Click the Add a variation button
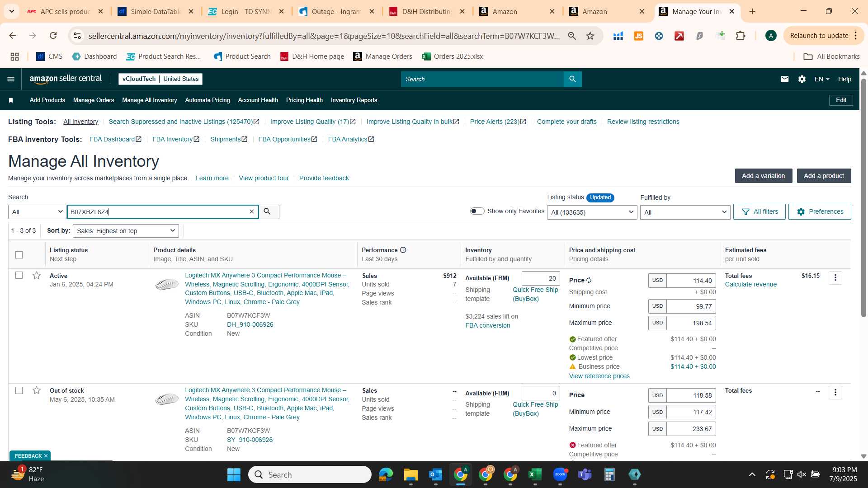This screenshot has height=488, width=868. (x=763, y=176)
